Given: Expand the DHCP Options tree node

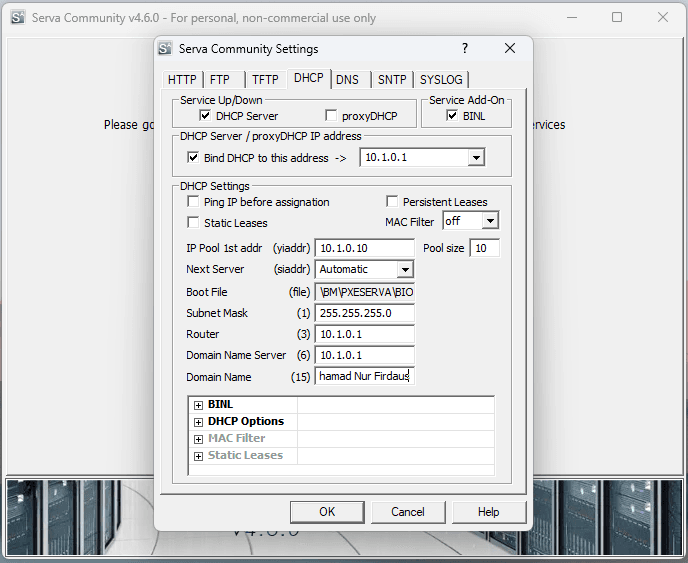Looking at the screenshot, I should point(198,422).
